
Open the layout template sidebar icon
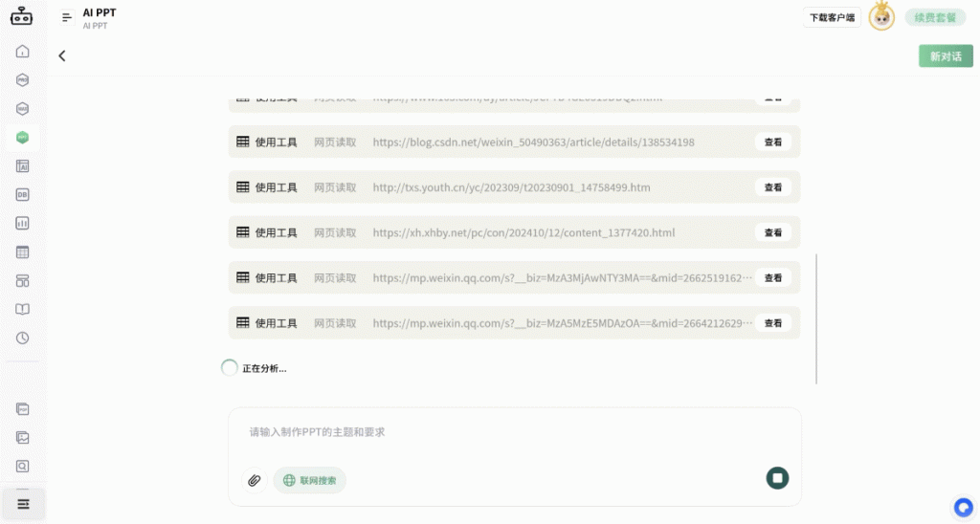(x=23, y=281)
